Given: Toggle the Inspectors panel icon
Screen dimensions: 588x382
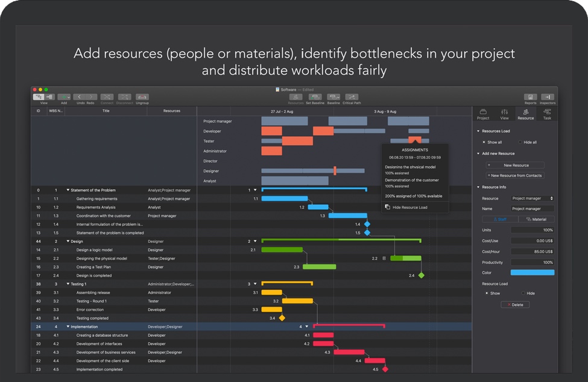Looking at the screenshot, I should (548, 97).
